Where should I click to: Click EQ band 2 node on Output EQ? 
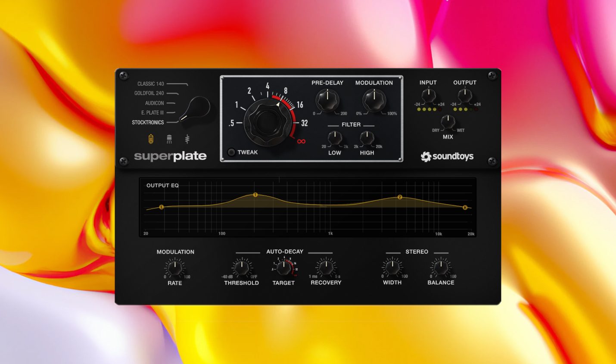400,197
